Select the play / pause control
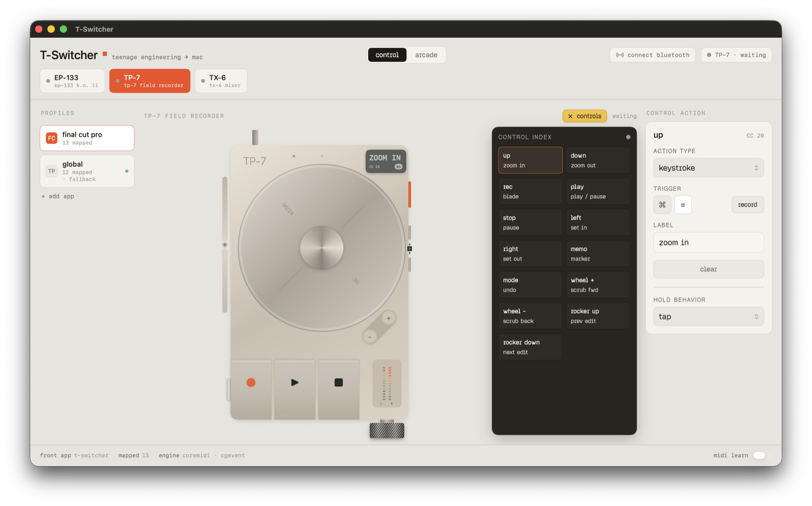The image size is (812, 506). 598,191
